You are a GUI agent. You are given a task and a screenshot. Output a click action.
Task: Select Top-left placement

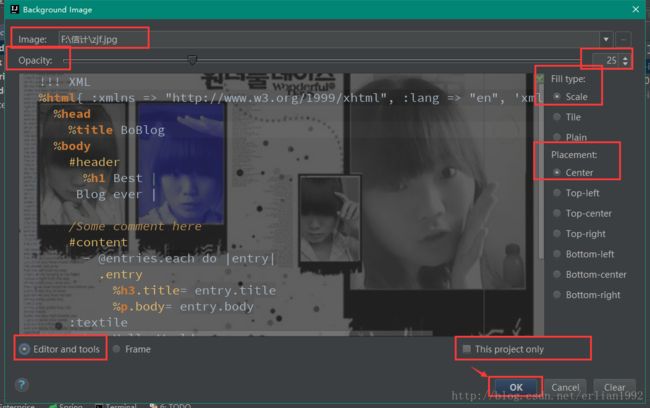point(576,193)
